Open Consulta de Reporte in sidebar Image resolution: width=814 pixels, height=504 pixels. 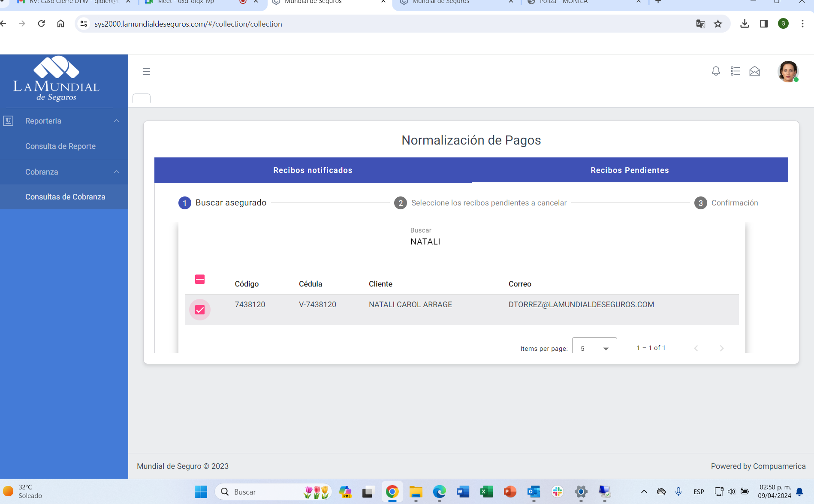click(60, 146)
